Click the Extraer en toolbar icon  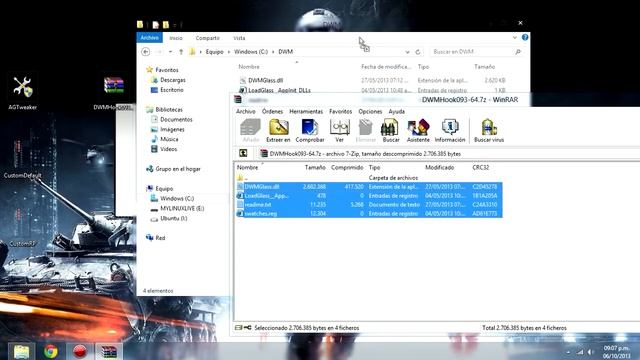tap(278, 130)
